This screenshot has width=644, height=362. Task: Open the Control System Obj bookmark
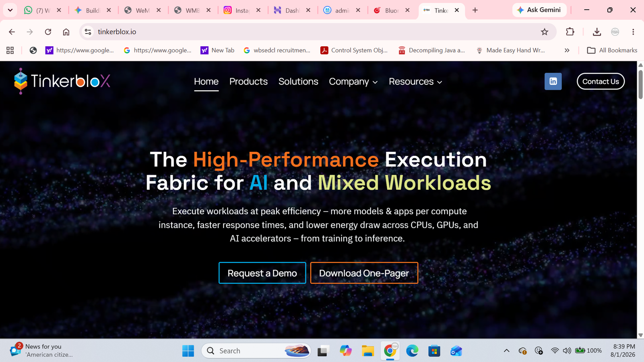pos(354,50)
